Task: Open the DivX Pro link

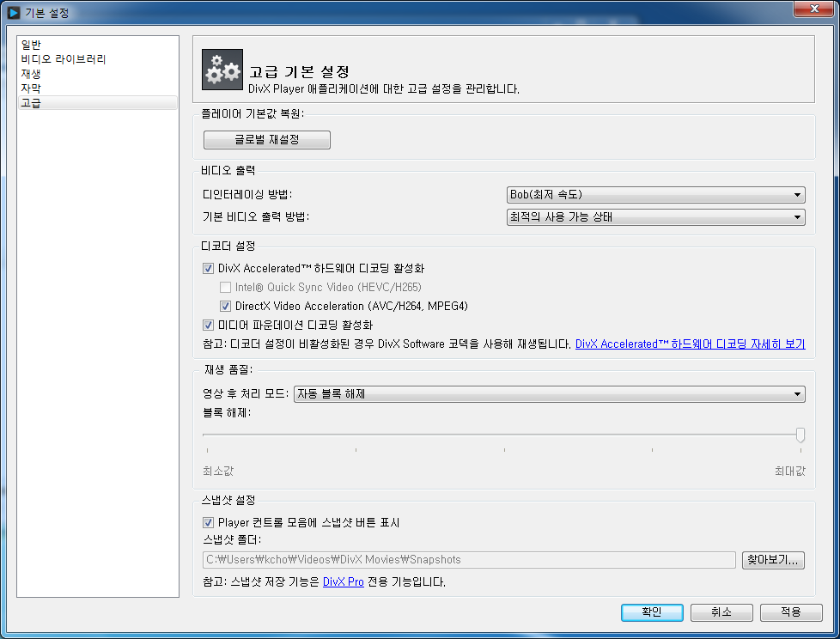Action: click(344, 581)
